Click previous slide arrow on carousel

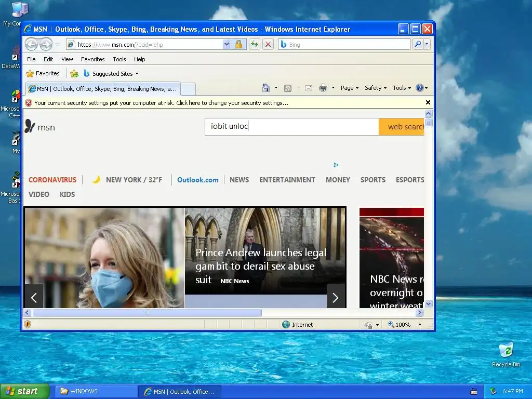click(34, 298)
